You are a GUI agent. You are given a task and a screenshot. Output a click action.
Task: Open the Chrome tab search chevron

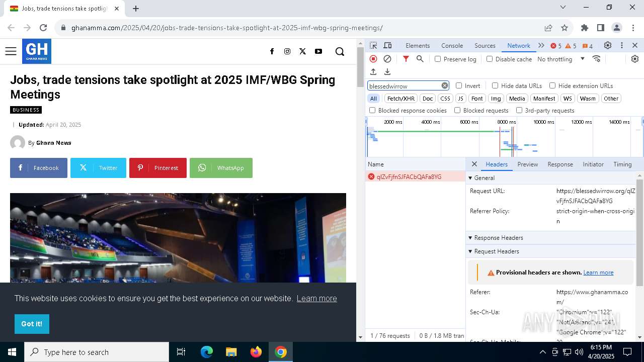[x=563, y=7]
